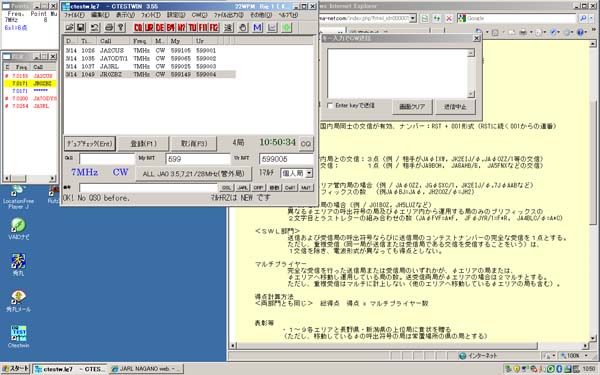Click the IE red X stop icon
The width and height of the screenshot is (600, 375).
point(449,18)
